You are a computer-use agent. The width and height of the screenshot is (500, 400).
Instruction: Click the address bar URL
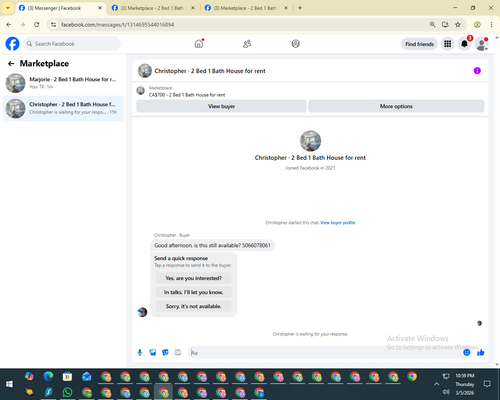click(x=117, y=25)
